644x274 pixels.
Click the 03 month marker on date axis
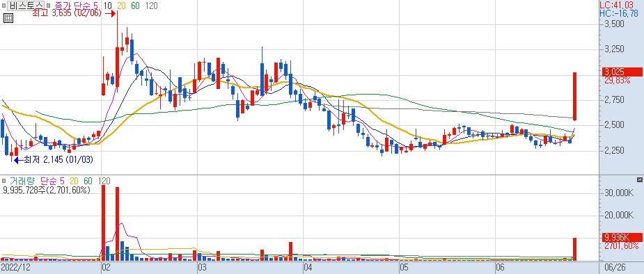[x=203, y=268]
